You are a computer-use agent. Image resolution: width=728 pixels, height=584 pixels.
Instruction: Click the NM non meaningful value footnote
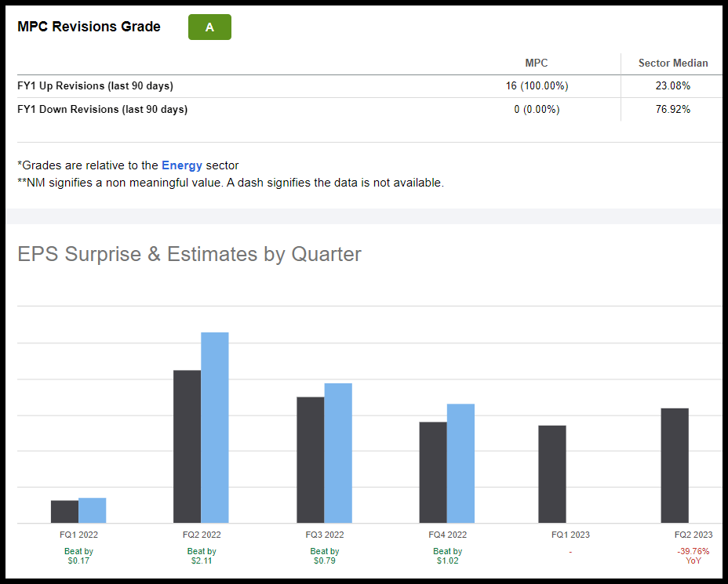(x=231, y=183)
